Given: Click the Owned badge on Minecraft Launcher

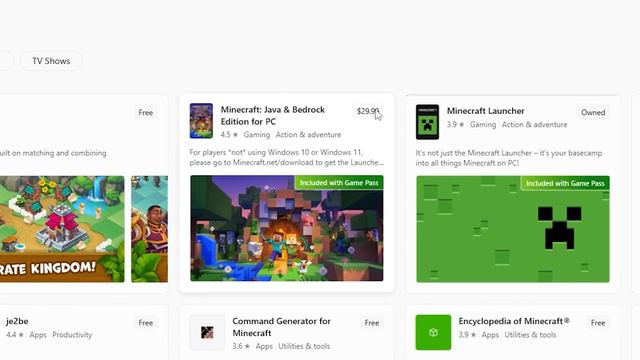Looking at the screenshot, I should coord(593,112).
